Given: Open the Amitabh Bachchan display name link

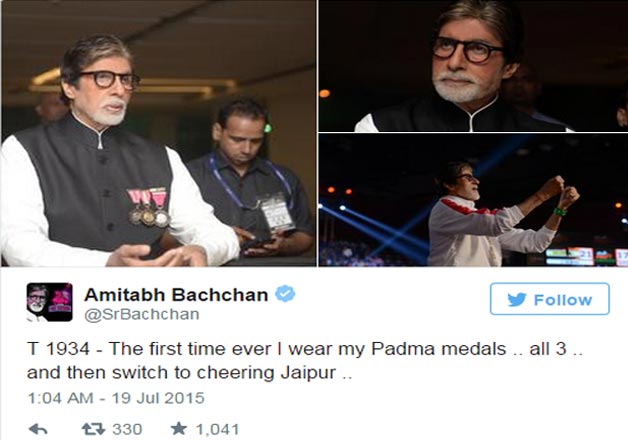Looking at the screenshot, I should click(176, 295).
